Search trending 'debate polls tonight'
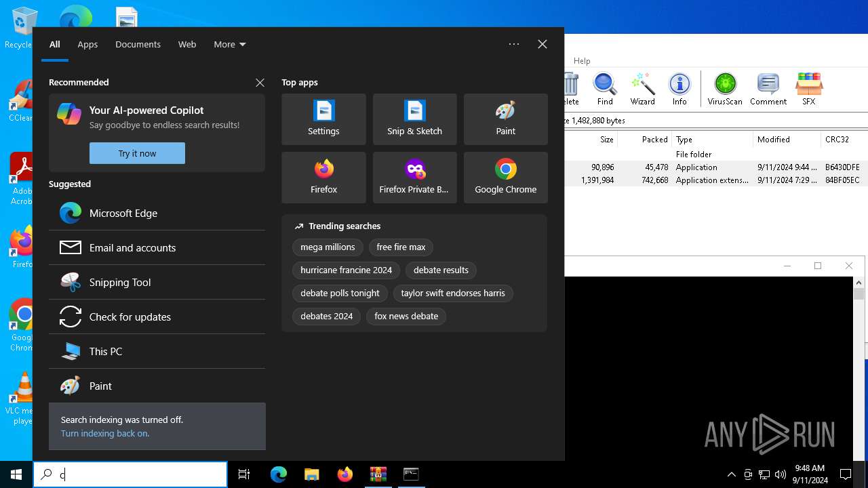868x488 pixels. tap(340, 293)
